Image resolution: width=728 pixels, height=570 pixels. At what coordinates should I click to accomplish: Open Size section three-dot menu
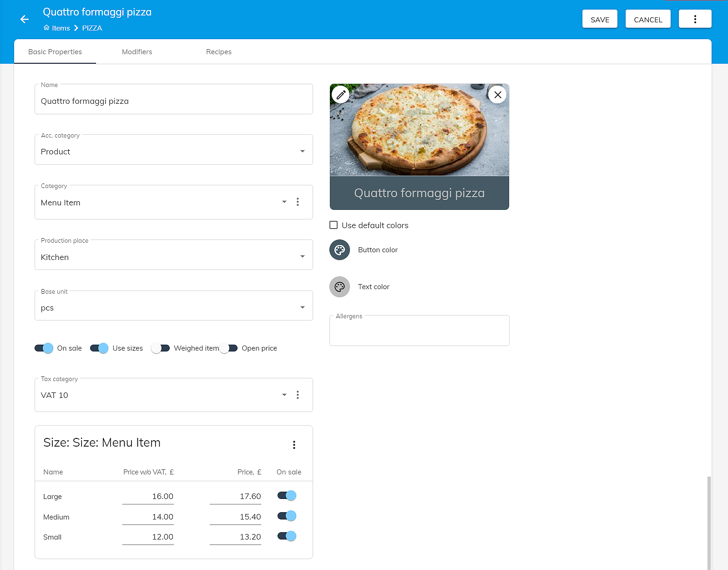tap(294, 445)
